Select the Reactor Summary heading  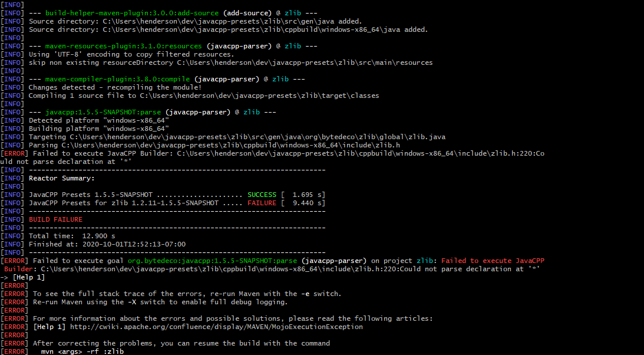[x=62, y=177]
